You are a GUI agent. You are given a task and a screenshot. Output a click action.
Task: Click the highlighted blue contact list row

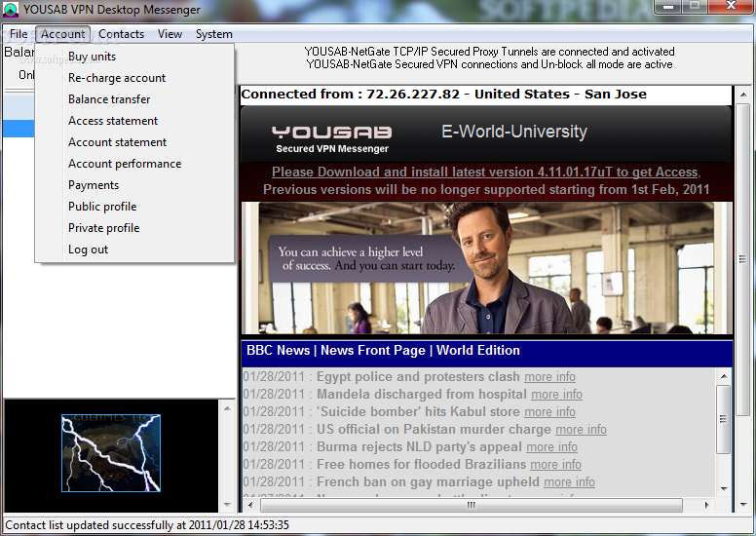click(x=19, y=129)
